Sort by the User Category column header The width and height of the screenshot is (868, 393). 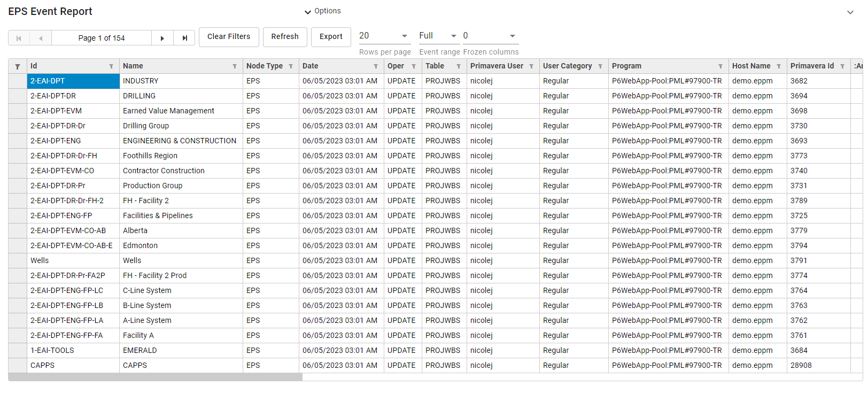(567, 66)
